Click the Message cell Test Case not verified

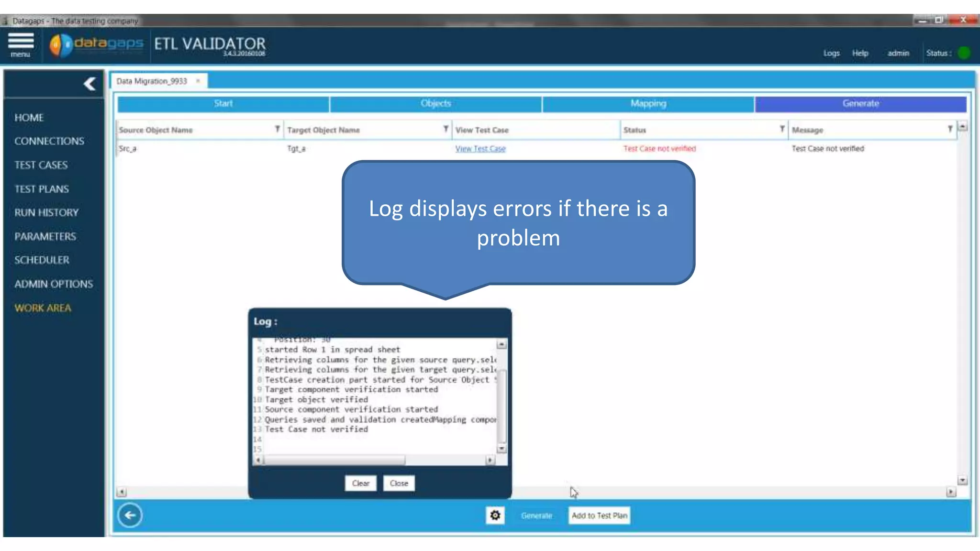pos(828,149)
